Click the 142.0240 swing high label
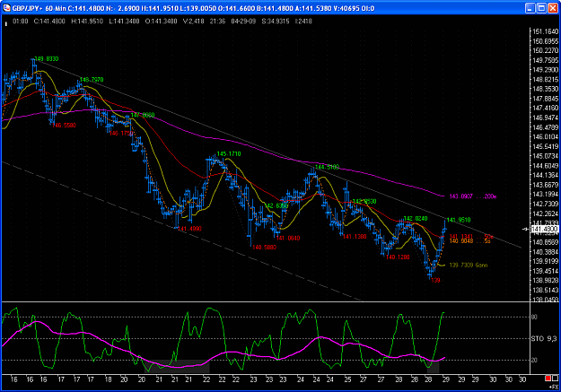Viewport: 561px width, 392px height. tap(416, 219)
